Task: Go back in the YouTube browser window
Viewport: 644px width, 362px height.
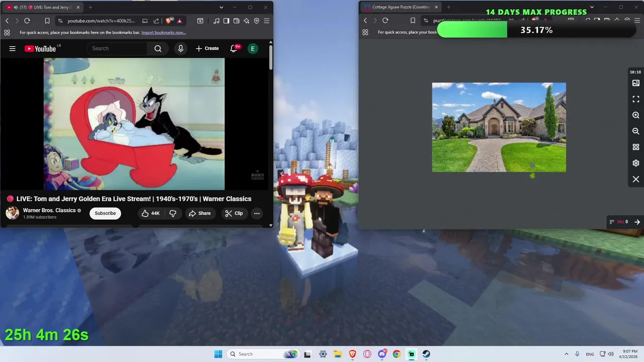Action: tap(7, 21)
